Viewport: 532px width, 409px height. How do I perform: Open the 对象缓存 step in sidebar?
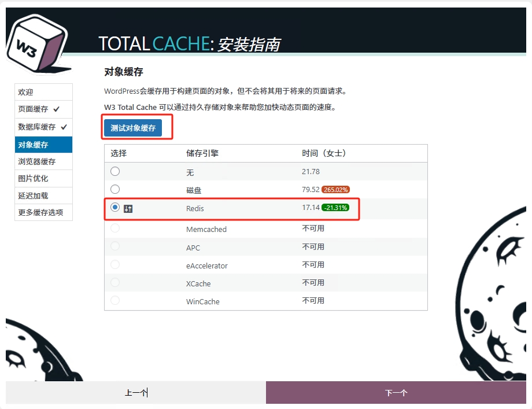[x=43, y=145]
